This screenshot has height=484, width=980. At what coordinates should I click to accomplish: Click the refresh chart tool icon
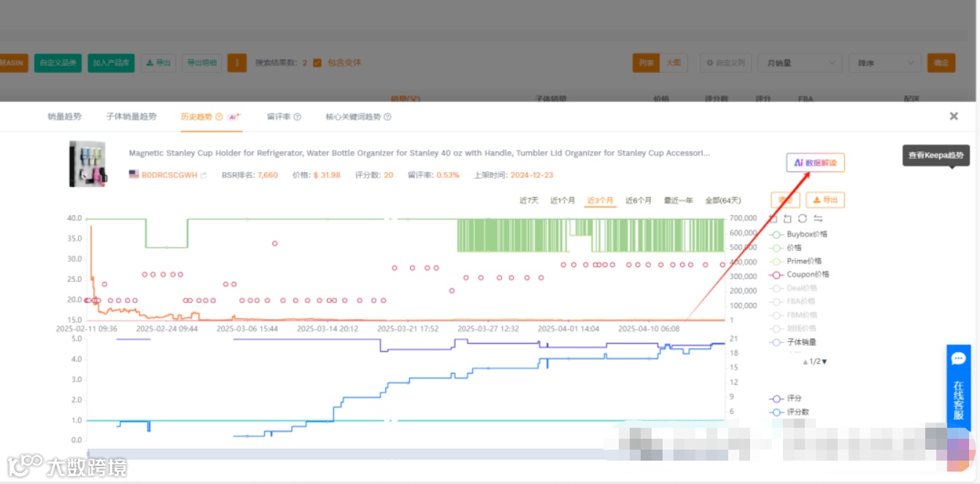point(803,218)
